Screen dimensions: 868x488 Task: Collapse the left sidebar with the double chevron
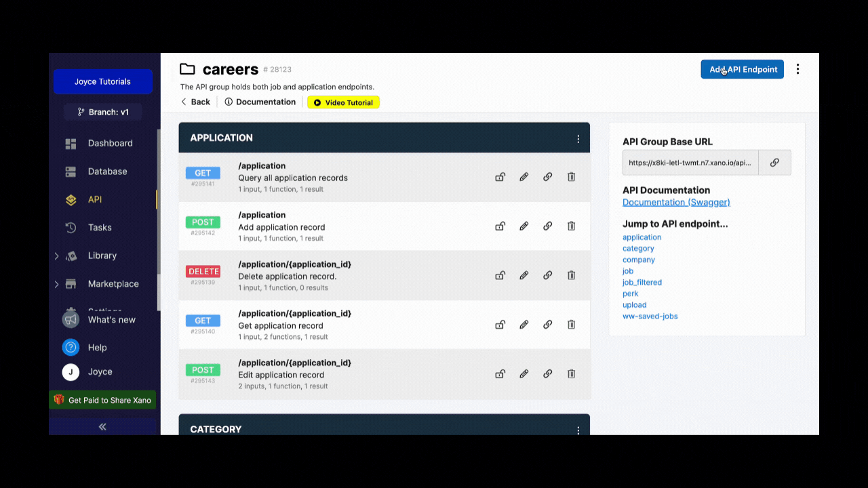point(102,426)
